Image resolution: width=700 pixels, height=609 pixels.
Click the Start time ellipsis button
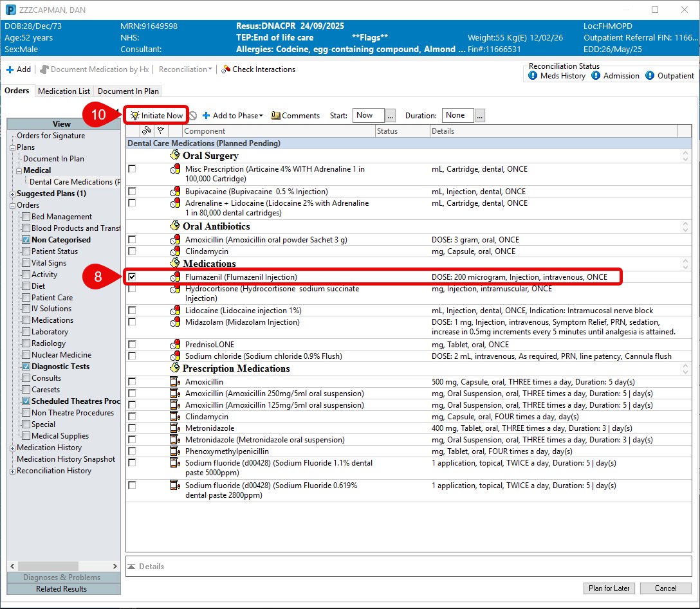coord(391,116)
